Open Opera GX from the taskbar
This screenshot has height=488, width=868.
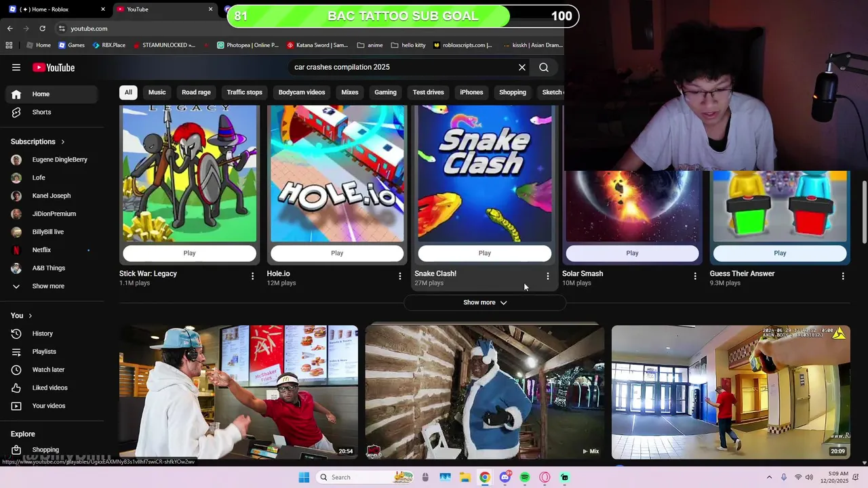[x=545, y=477]
